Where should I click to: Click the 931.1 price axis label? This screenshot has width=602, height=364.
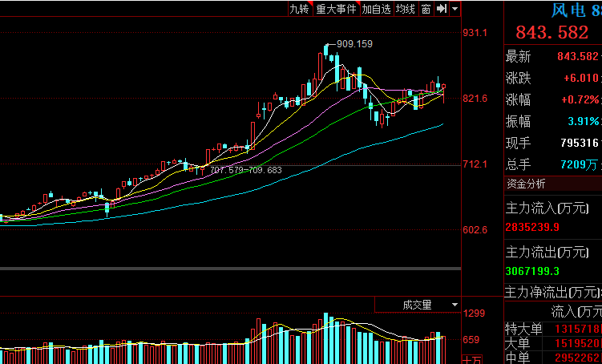(475, 33)
